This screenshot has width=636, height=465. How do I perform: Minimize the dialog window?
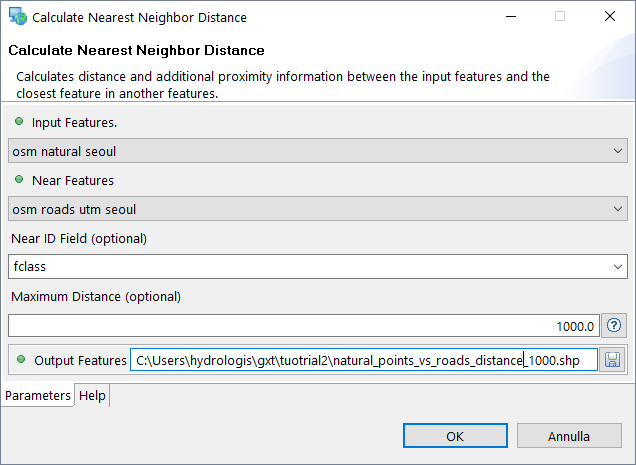pyautogui.click(x=511, y=17)
